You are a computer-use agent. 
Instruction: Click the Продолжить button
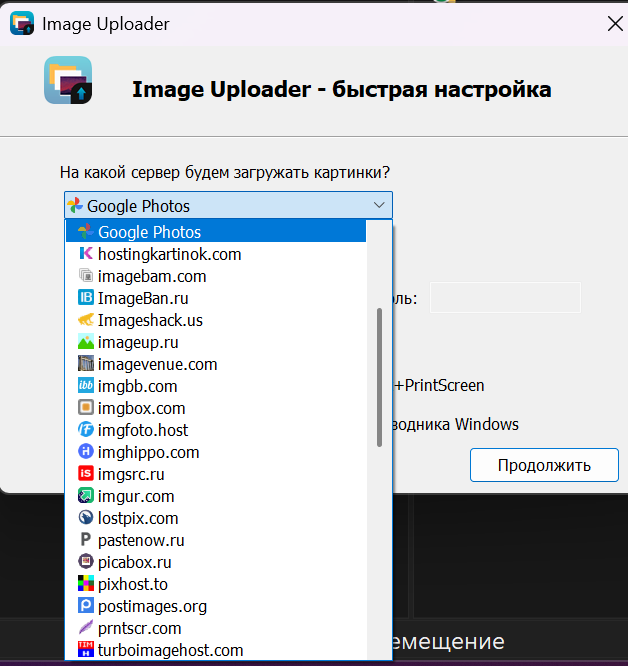pos(544,465)
